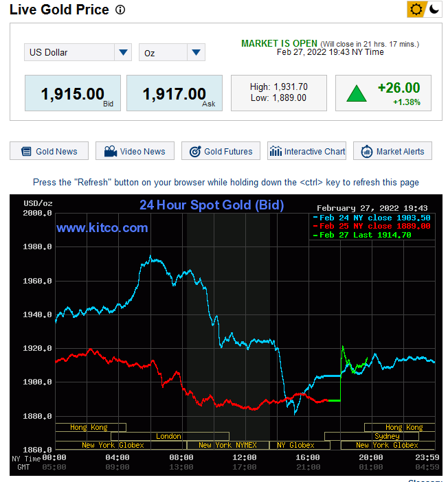Click the www.kitco.com link on chart
448x482 pixels.
[102, 228]
